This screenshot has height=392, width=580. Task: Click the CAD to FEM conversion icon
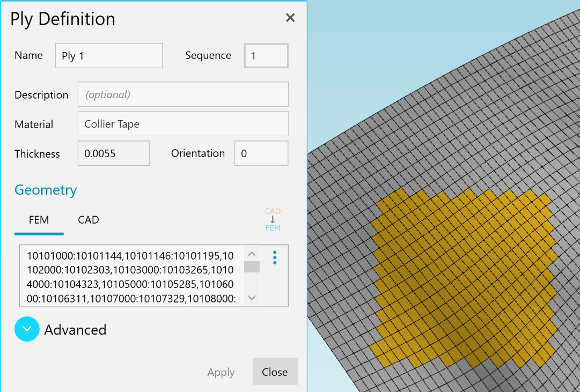273,219
